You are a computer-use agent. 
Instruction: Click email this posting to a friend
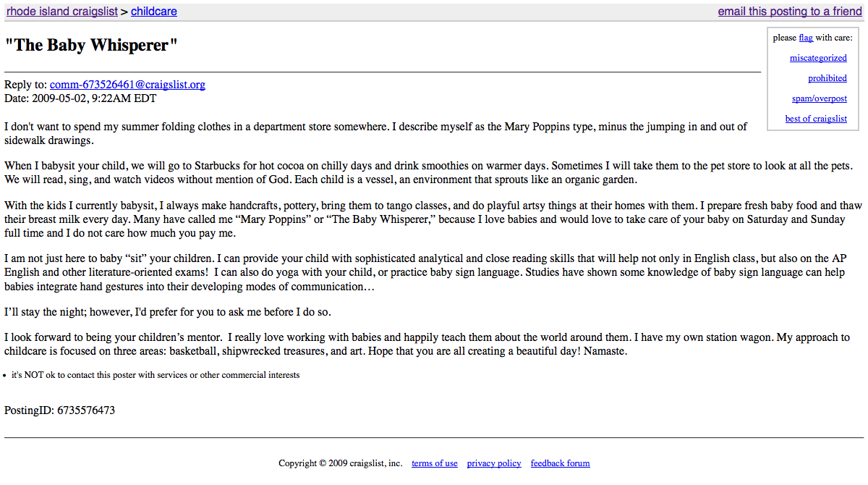coord(790,12)
